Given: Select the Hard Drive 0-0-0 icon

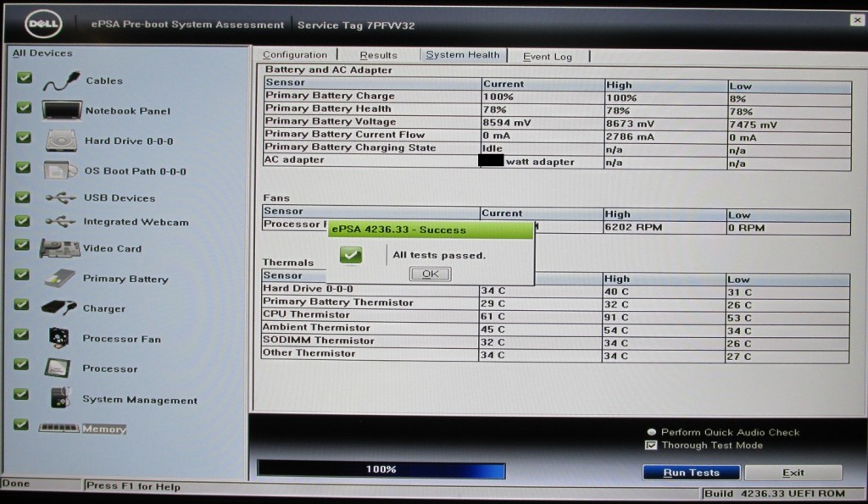Looking at the screenshot, I should (61, 141).
